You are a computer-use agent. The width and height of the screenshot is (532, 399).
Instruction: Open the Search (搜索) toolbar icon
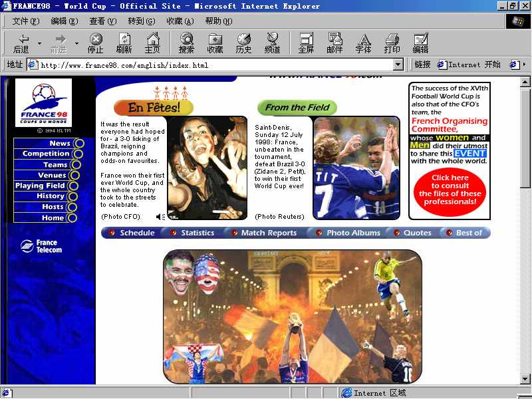(x=186, y=43)
